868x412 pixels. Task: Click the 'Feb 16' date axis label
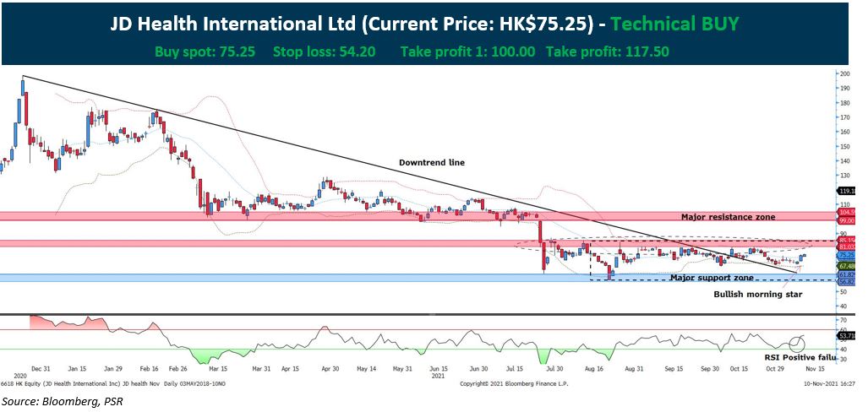click(147, 368)
